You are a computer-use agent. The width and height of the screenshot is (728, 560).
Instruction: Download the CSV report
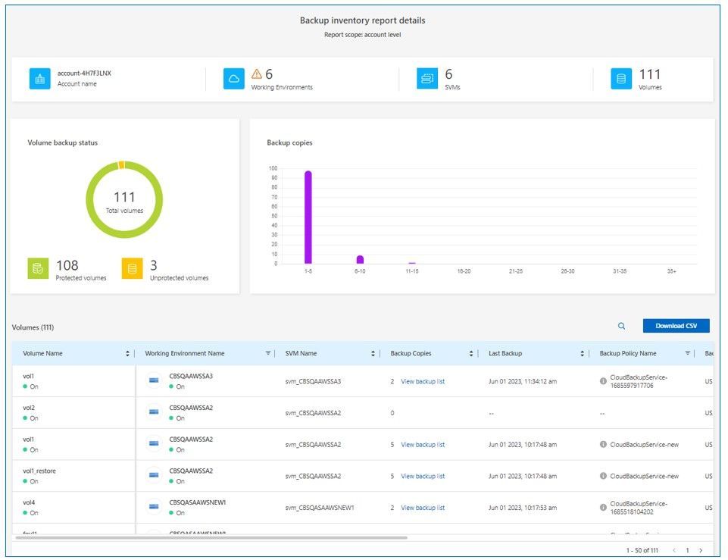coord(676,326)
